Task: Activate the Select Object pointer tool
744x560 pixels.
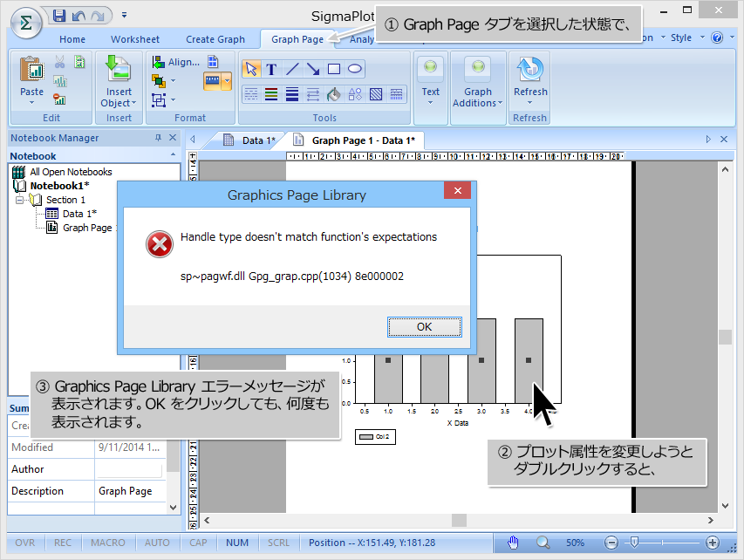Action: [251, 69]
